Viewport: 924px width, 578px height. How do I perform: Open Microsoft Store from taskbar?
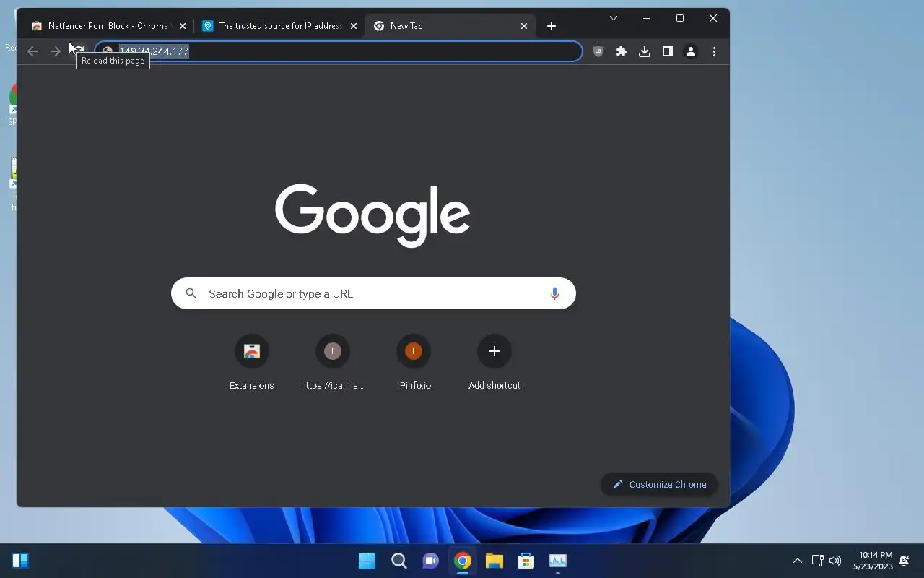point(526,561)
